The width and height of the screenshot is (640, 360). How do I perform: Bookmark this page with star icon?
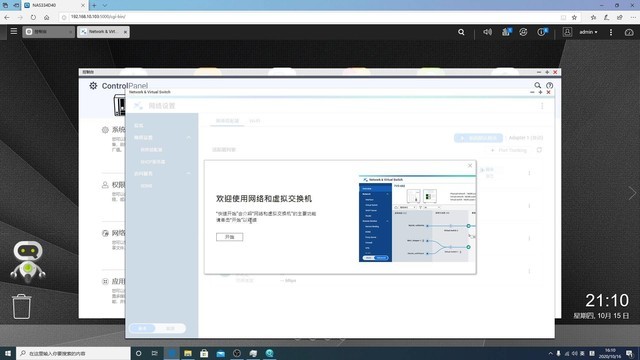pyautogui.click(x=574, y=17)
